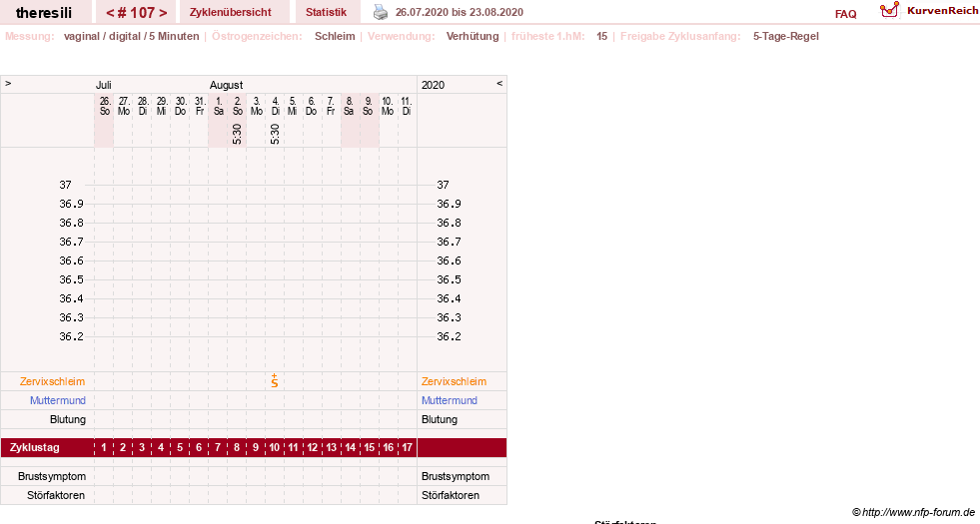This screenshot has width=980, height=524.
Task: Open the nfp-forum.de copyright link
Action: pyautogui.click(x=913, y=512)
